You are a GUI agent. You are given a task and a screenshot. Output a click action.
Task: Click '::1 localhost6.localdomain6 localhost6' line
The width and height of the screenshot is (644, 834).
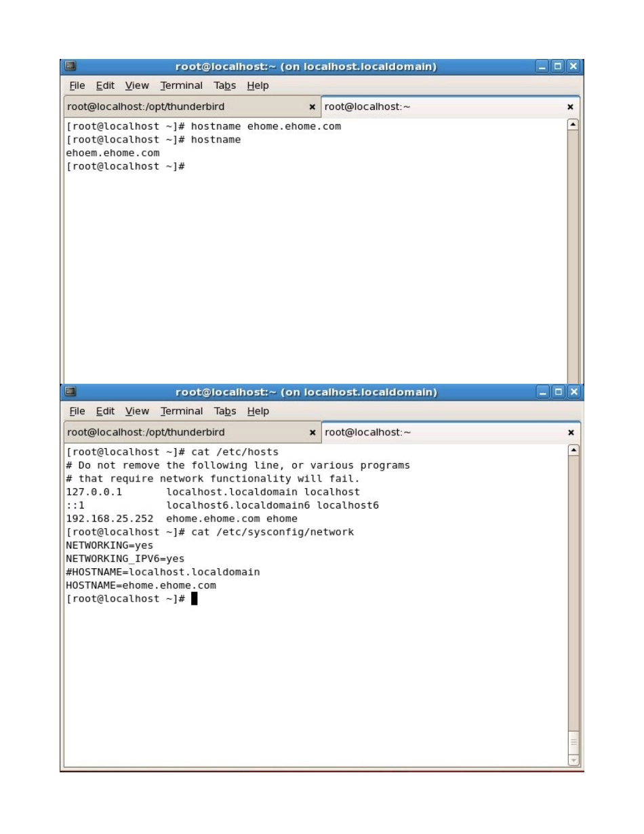point(222,505)
